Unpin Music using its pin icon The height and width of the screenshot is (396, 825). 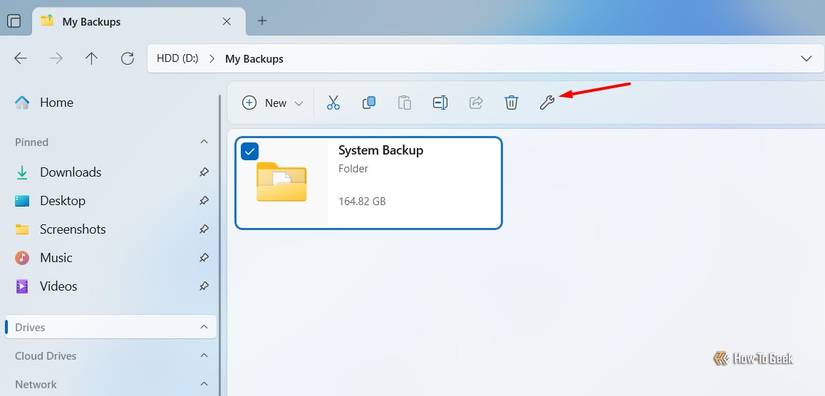[204, 258]
